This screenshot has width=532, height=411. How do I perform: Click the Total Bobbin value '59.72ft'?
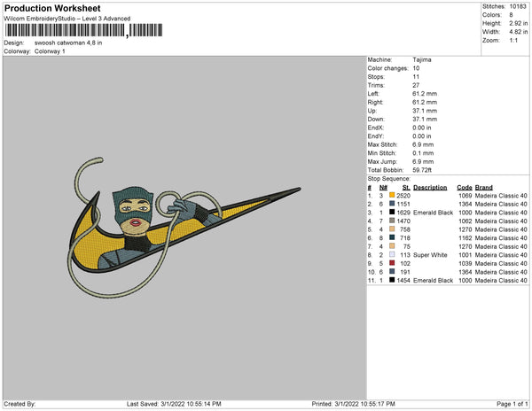pos(422,170)
